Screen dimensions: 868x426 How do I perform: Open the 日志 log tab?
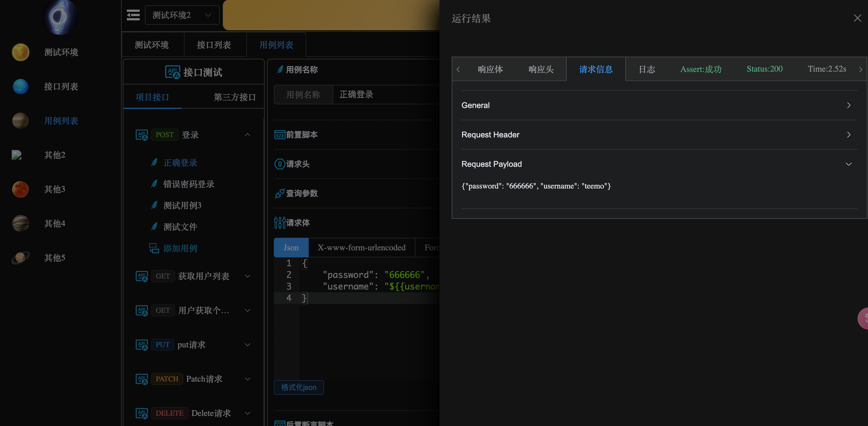(647, 69)
